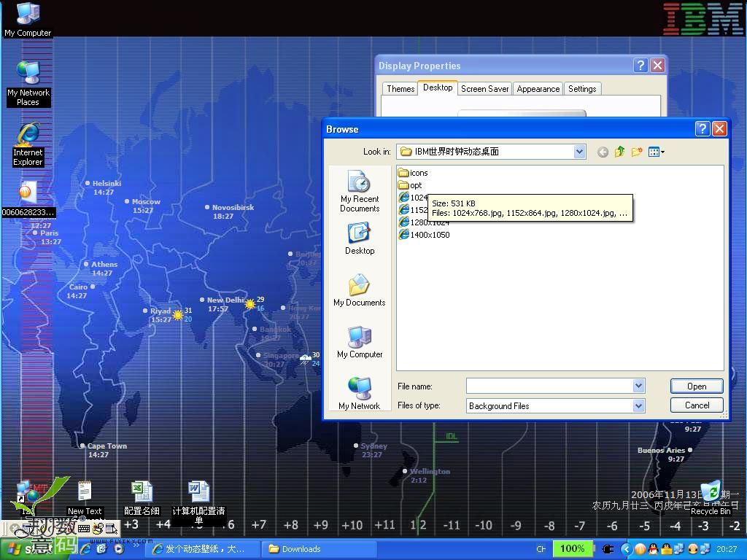The width and height of the screenshot is (747, 560).
Task: Click the power plug icon on taskbar
Action: 608,549
